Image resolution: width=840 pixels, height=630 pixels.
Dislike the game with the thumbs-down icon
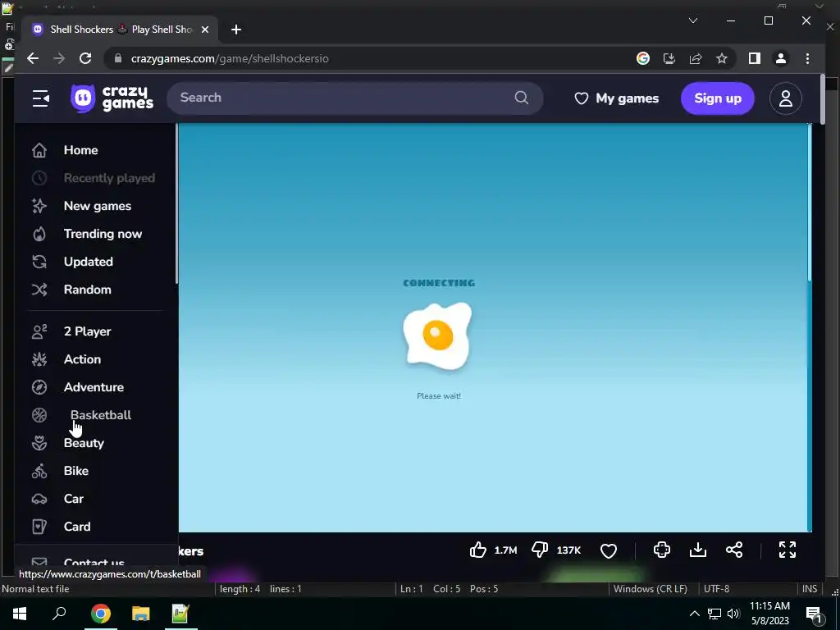540,550
